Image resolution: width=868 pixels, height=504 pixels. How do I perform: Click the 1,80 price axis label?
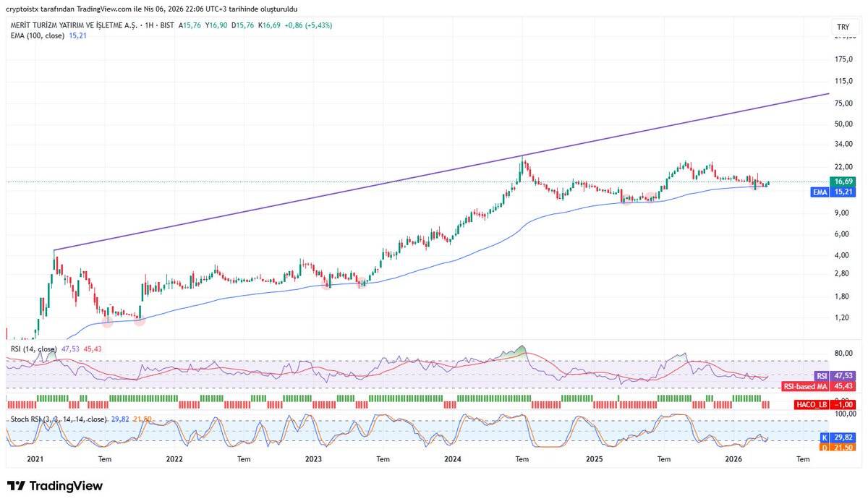coord(841,296)
